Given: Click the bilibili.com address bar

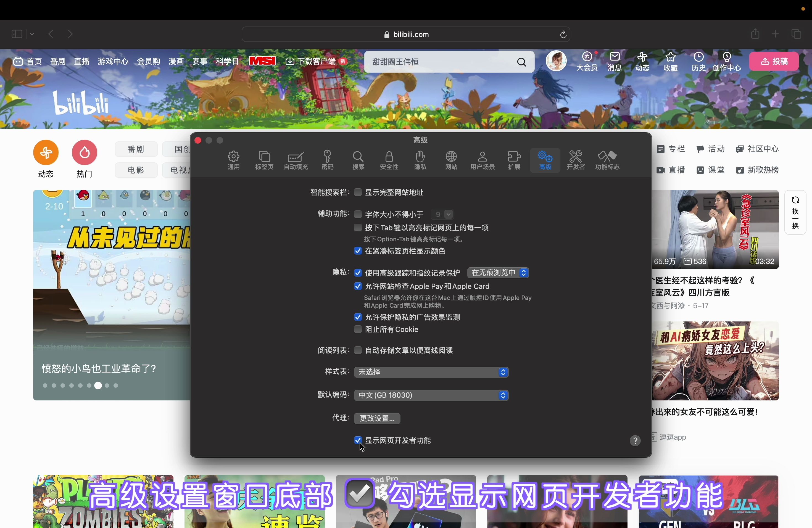Looking at the screenshot, I should pos(406,35).
